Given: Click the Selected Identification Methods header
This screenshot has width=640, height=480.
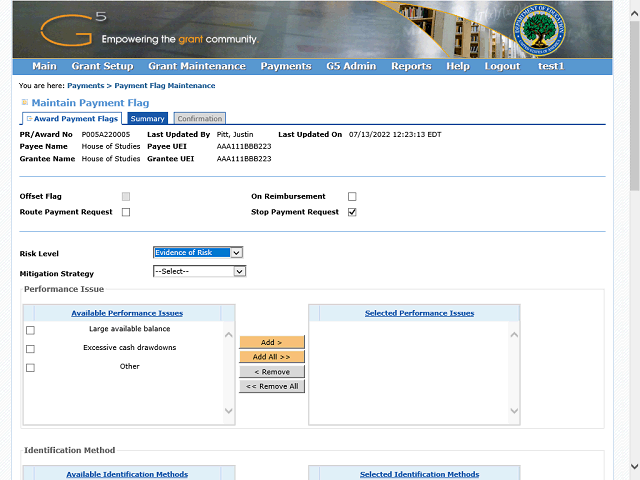Looking at the screenshot, I should click(420, 474).
